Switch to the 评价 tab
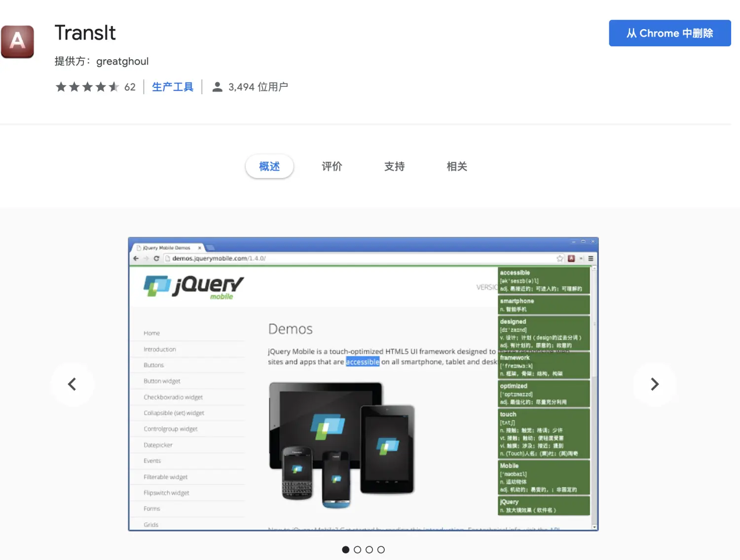Viewport: 740px width, 560px height. pos(332,166)
